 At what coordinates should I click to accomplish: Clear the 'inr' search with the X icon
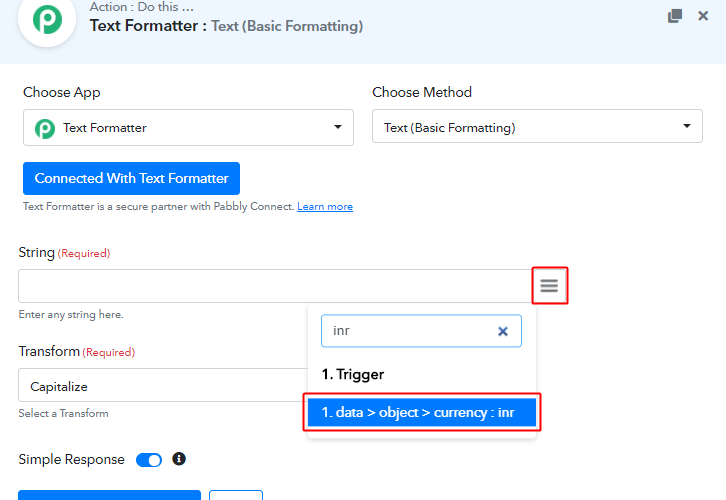[x=503, y=331]
